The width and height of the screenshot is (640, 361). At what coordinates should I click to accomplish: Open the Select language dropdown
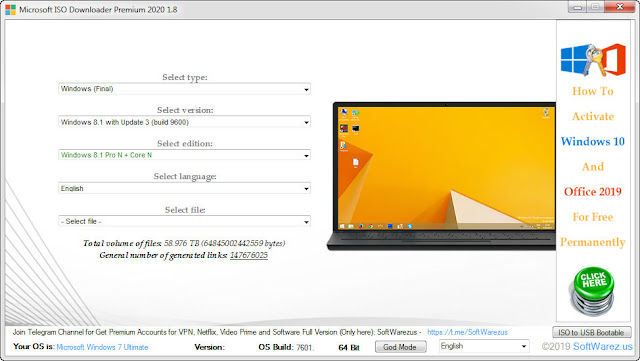(184, 188)
